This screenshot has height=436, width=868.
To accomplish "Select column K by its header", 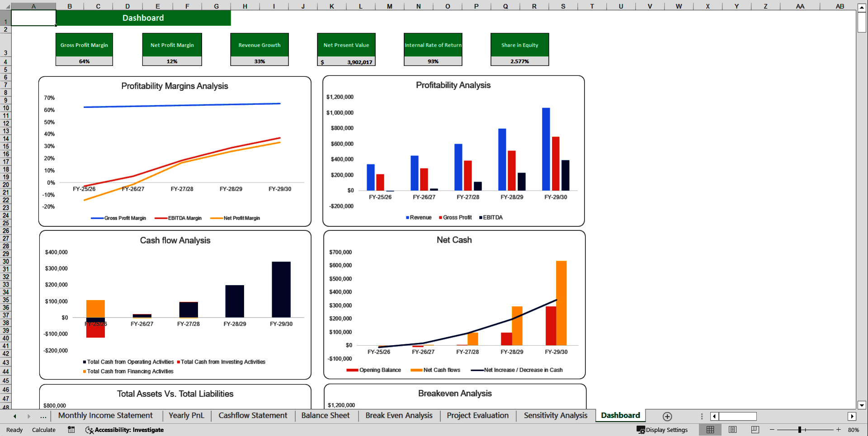I will [332, 6].
